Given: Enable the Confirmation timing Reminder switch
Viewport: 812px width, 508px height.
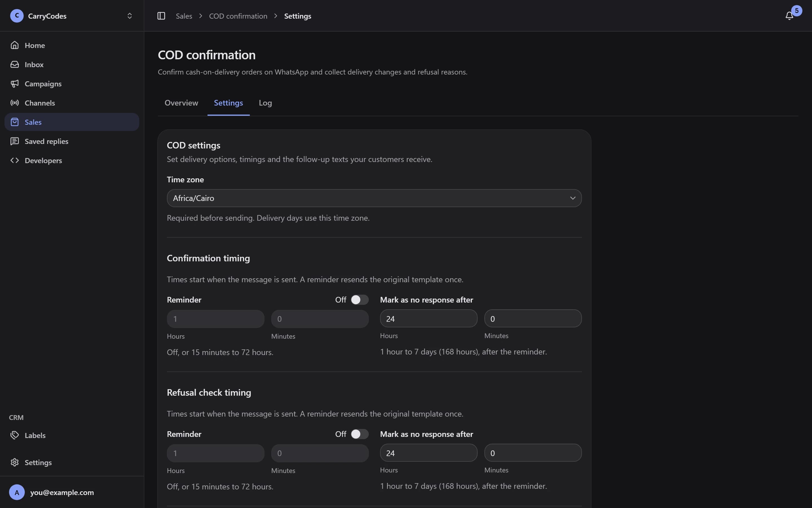Looking at the screenshot, I should coord(359,300).
